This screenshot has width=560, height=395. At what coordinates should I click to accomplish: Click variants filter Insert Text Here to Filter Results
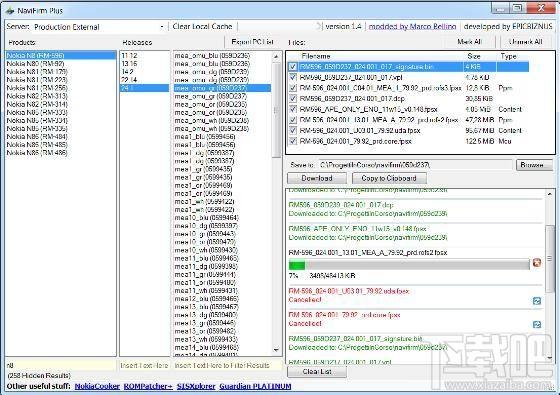(227, 365)
